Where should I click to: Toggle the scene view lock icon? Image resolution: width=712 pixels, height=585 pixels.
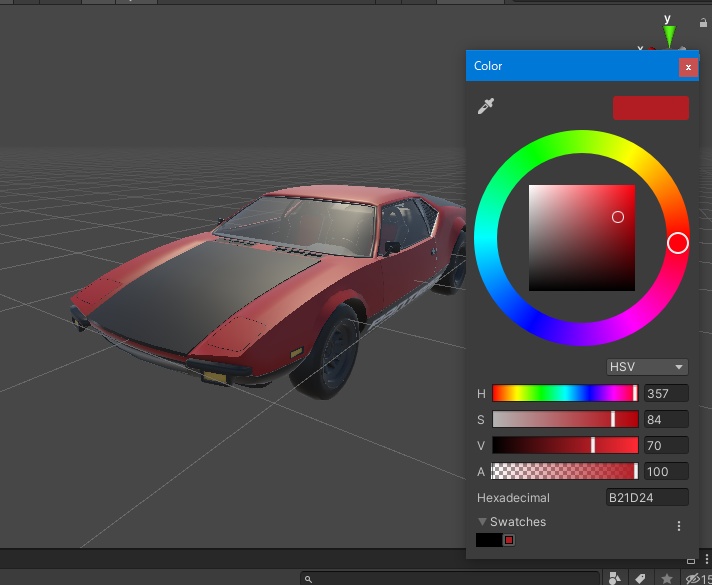coord(703,22)
